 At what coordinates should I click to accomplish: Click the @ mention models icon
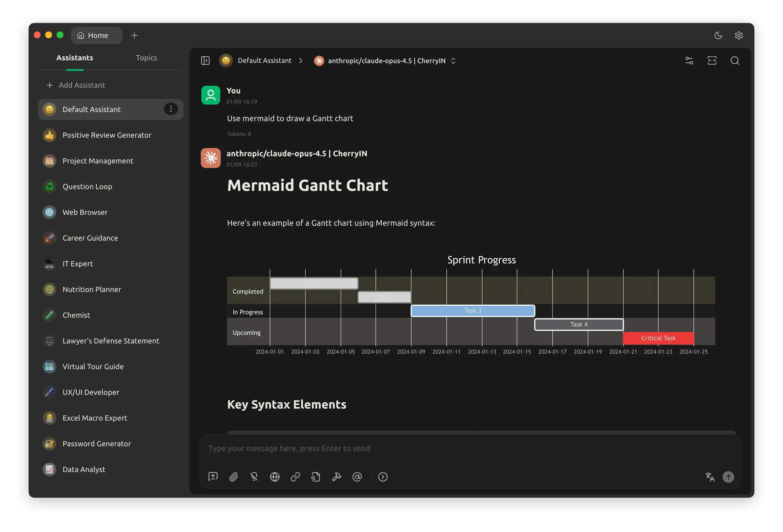tap(357, 477)
